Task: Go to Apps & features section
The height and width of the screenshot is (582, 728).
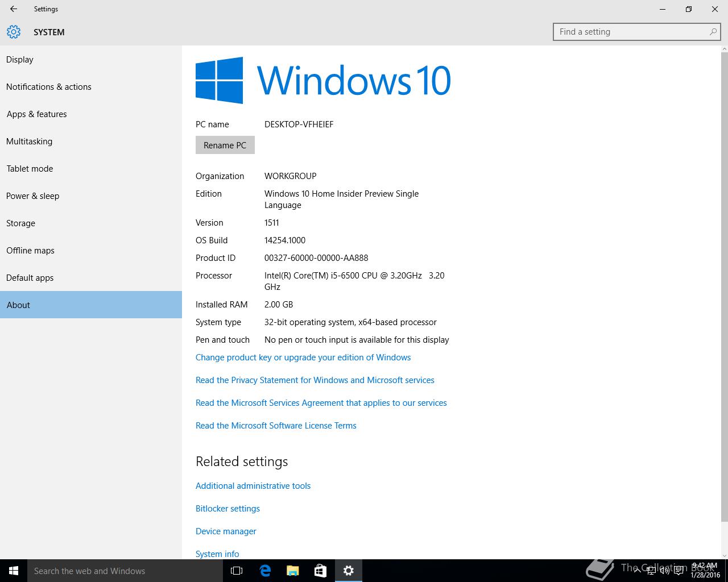Action: pyautogui.click(x=37, y=114)
